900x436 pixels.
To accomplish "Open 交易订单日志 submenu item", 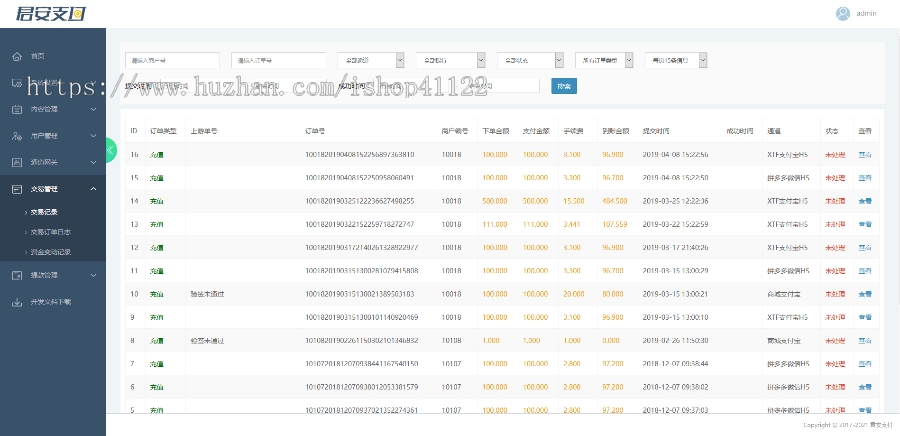I will tap(51, 232).
